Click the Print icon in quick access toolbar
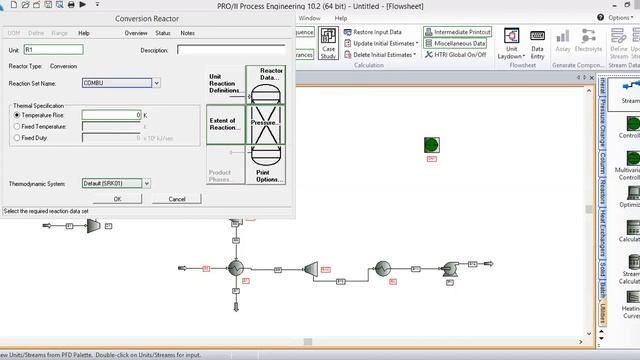The height and width of the screenshot is (360, 640). [71, 4]
